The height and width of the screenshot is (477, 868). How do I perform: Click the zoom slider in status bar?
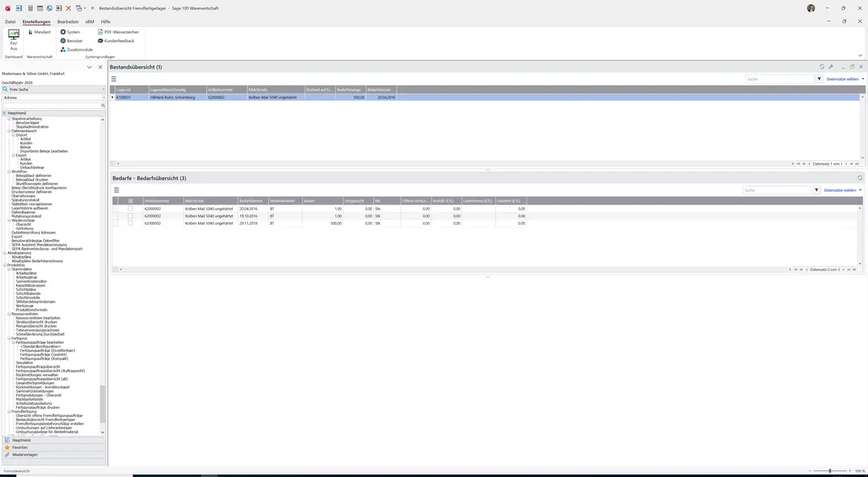coord(830,470)
